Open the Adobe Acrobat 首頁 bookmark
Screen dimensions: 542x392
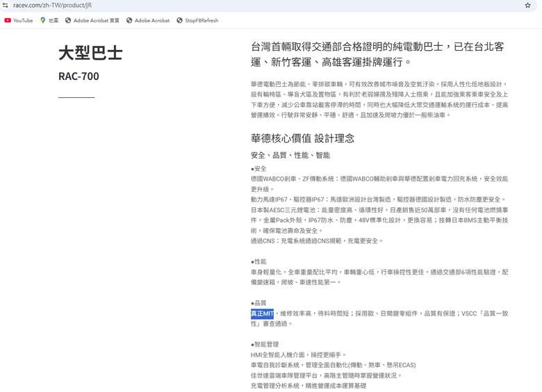click(92, 21)
